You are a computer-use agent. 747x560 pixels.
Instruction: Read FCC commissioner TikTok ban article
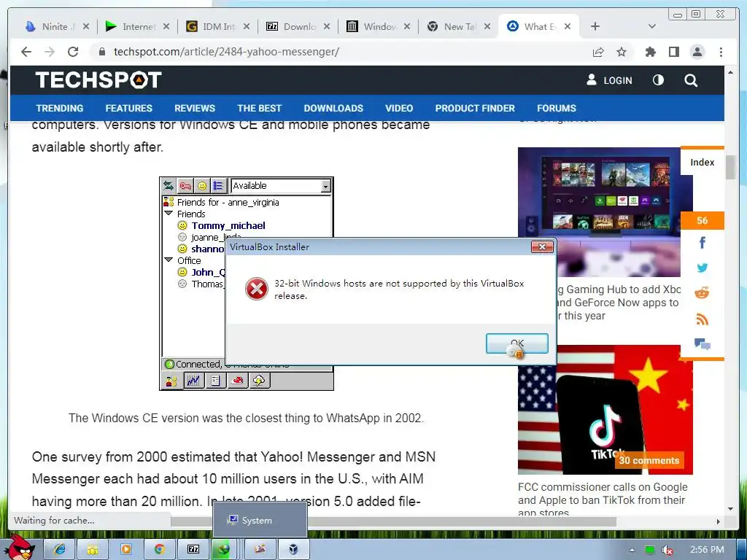pos(603,500)
